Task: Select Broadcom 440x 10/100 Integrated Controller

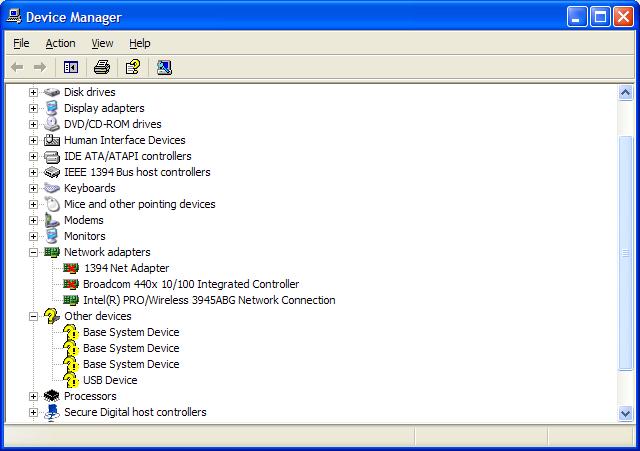Action: [x=191, y=284]
